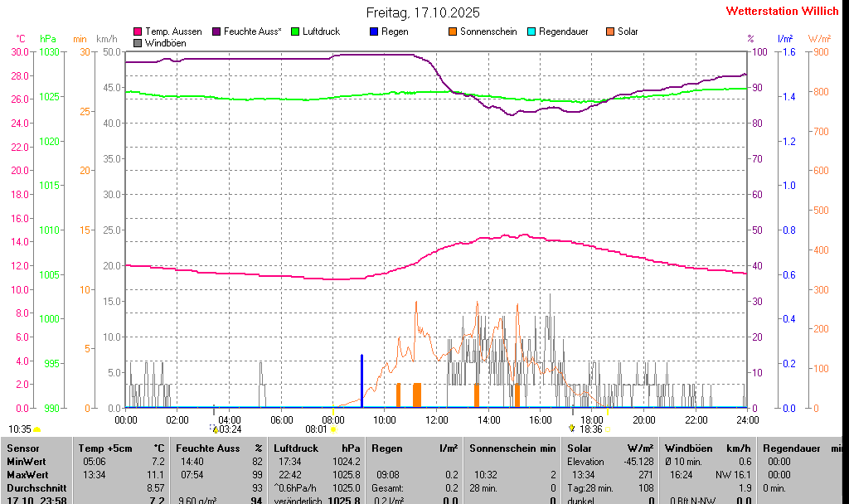849x504 pixels.
Task: Click the W/m² axis unit label top right
Action: pos(818,39)
